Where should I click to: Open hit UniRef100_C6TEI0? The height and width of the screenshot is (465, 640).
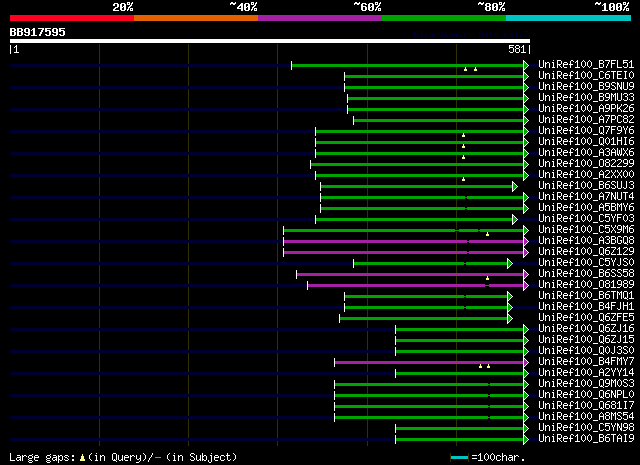point(586,75)
